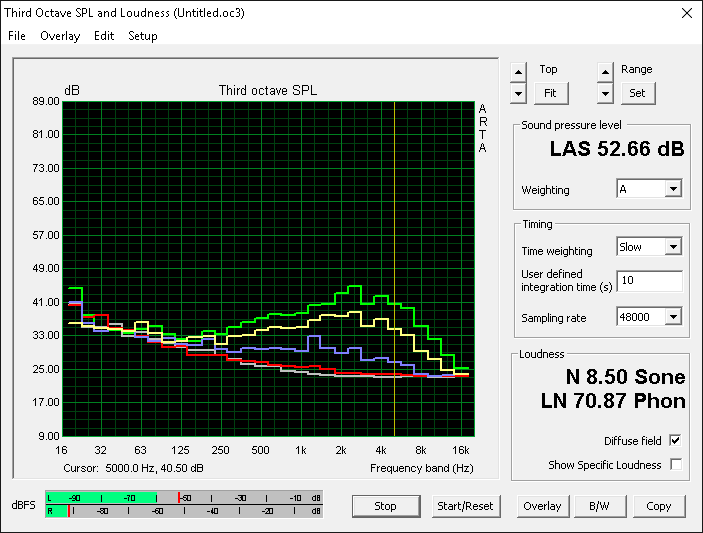The image size is (703, 533).
Task: Enable Show Specific Loudness checkbox
Action: (675, 464)
